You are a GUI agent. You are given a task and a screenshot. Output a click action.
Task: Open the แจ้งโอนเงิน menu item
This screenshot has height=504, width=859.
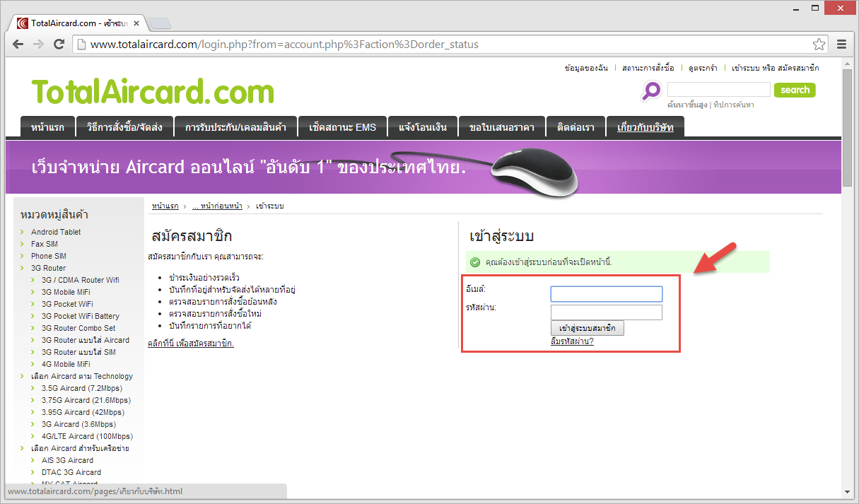coord(423,127)
